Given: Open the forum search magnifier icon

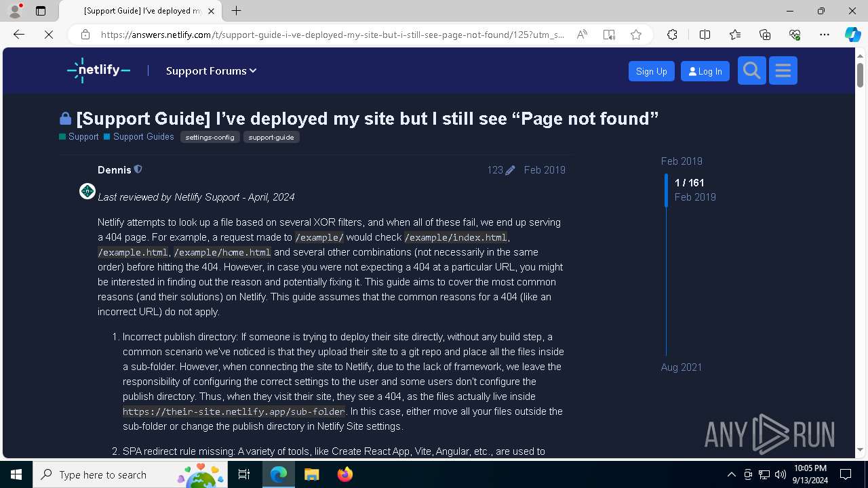Looking at the screenshot, I should click(x=751, y=70).
